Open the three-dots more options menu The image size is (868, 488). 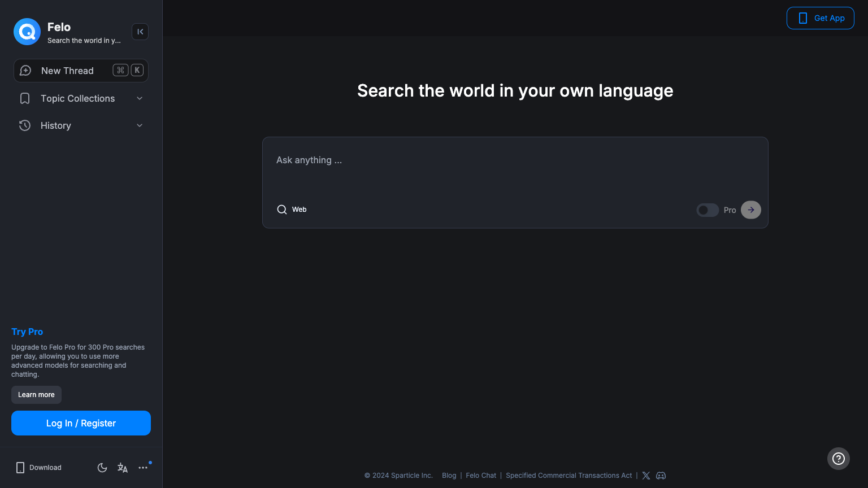pos(143,468)
